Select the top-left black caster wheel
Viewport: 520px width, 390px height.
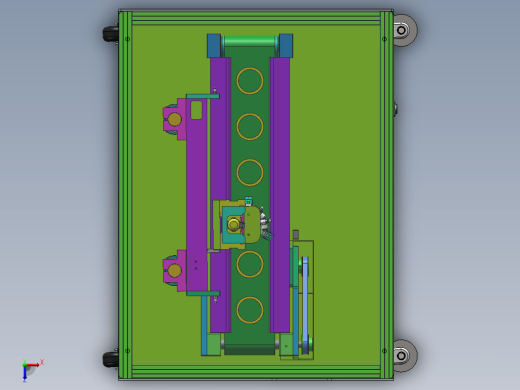click(110, 34)
